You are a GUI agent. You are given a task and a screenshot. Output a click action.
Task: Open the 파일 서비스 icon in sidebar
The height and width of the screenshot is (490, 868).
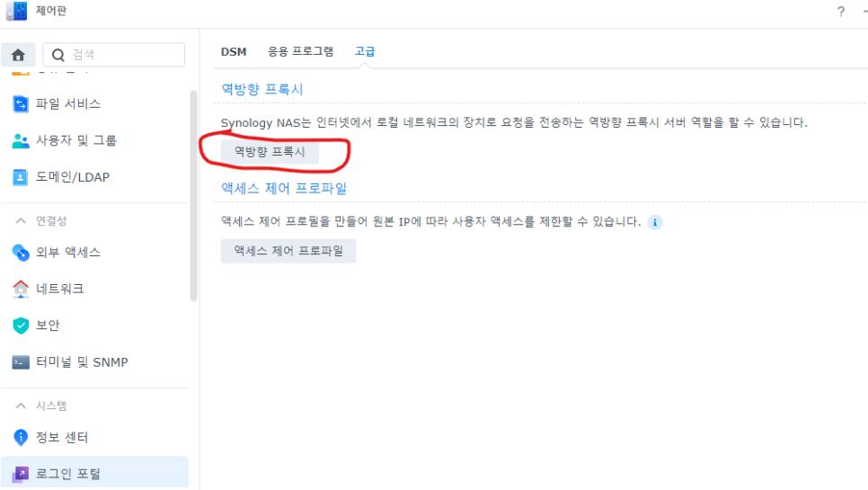pos(21,104)
